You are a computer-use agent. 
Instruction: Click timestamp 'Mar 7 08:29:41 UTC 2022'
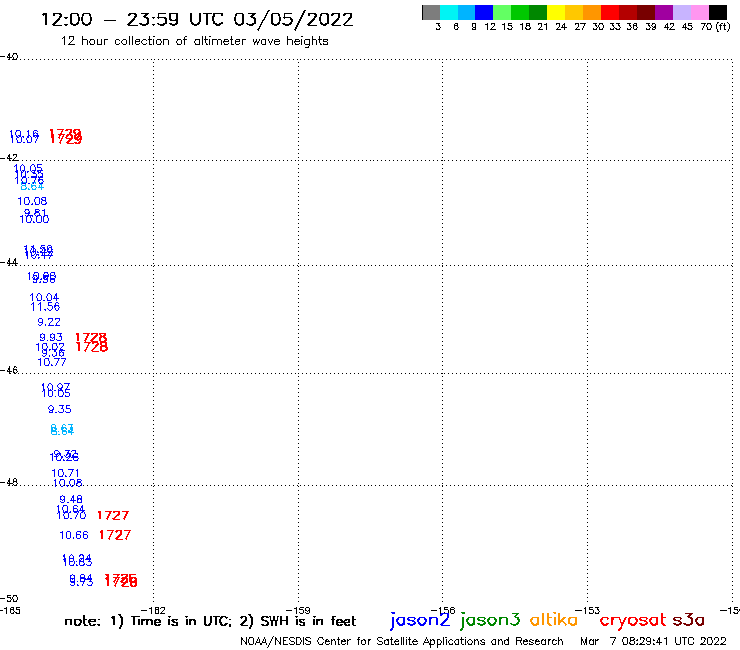pos(653,641)
